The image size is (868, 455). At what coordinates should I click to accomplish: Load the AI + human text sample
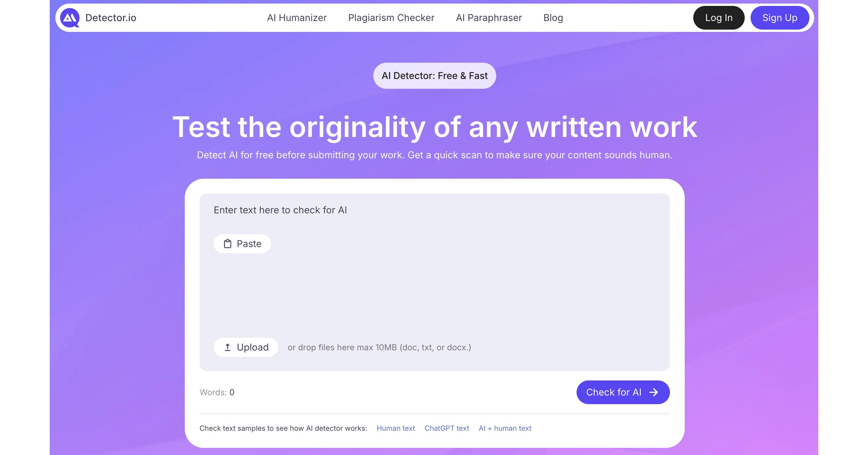(x=505, y=428)
